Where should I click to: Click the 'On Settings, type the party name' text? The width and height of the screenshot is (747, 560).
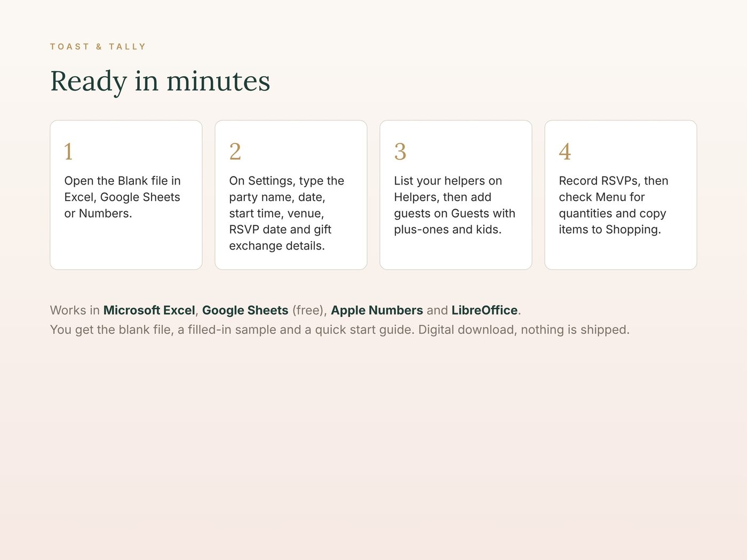[x=287, y=213]
